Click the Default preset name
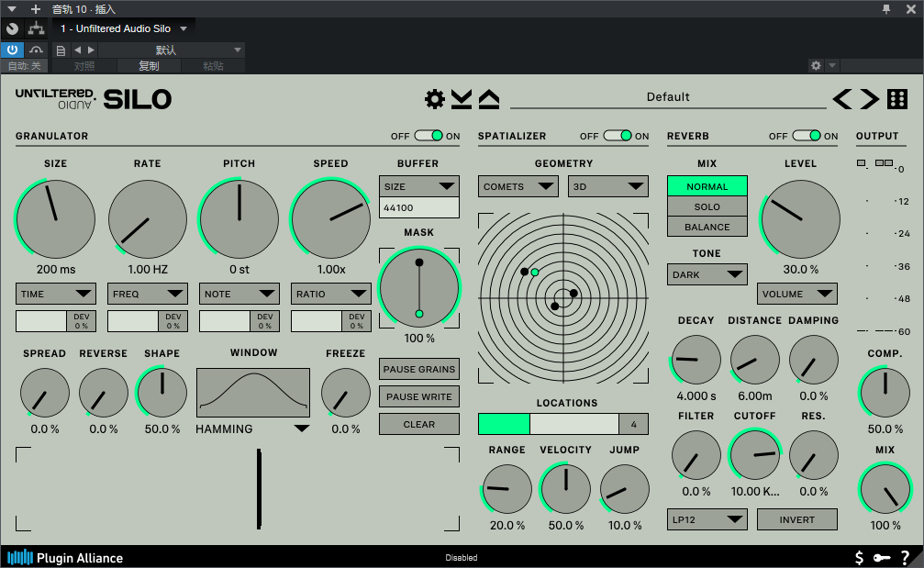The height and width of the screenshot is (568, 924). [x=668, y=96]
